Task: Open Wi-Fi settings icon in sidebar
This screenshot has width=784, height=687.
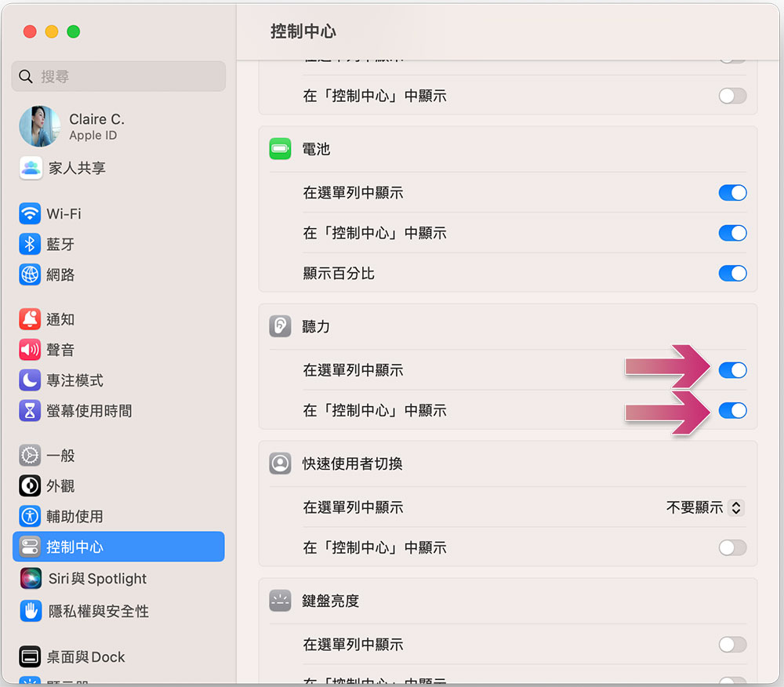Action: coord(30,213)
